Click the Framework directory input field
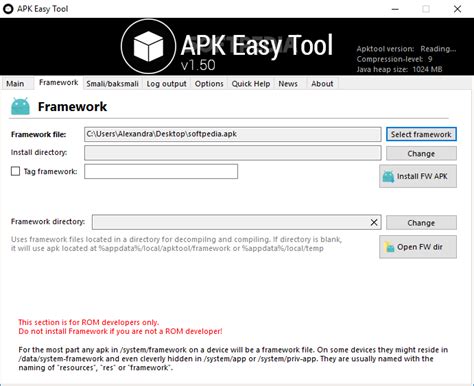 point(237,222)
